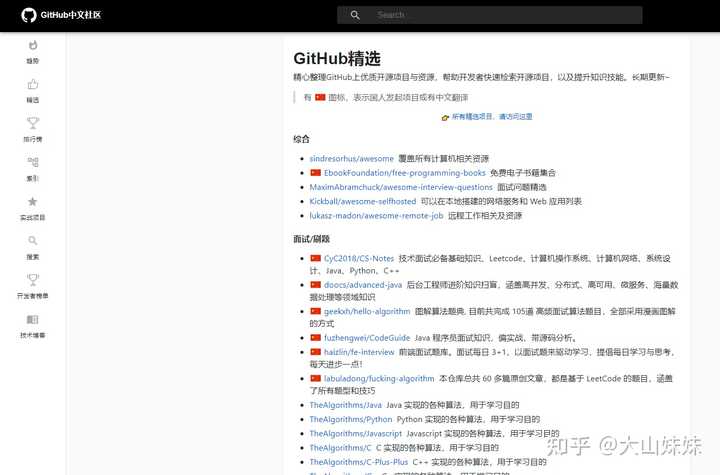The width and height of the screenshot is (720, 475).
Task: Click the GitHub精选 page heading
Action: tap(337, 59)
